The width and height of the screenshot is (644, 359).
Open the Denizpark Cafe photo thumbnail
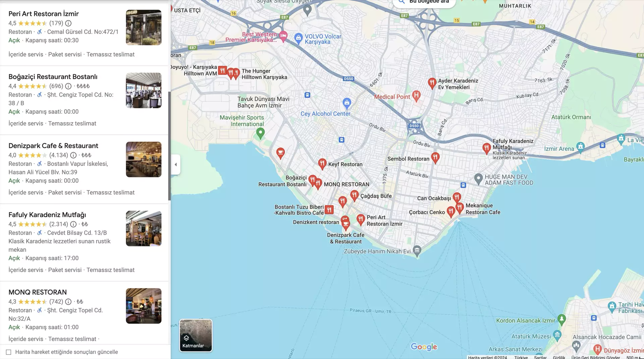tap(143, 159)
